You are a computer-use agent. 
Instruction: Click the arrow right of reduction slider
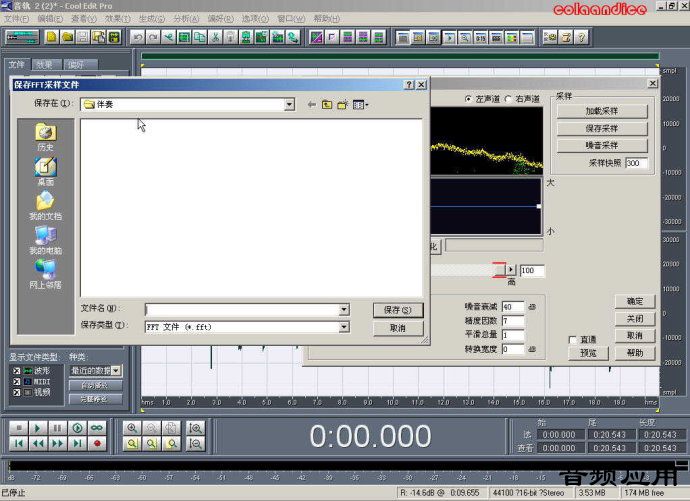click(510, 270)
